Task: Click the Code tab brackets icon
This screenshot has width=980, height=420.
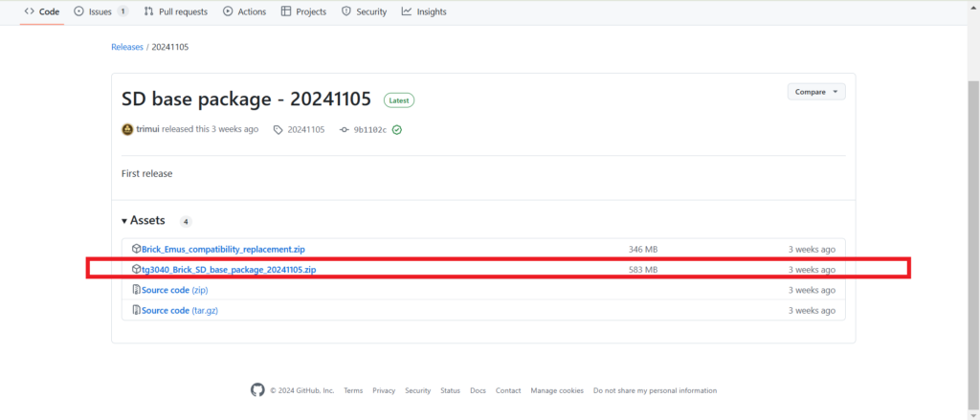Action: [x=29, y=11]
